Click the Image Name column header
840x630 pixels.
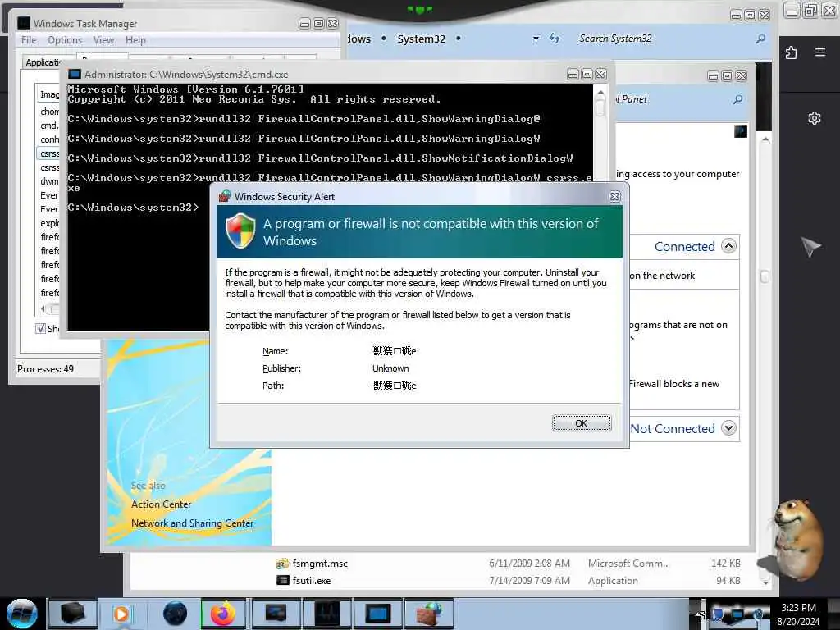[49, 94]
